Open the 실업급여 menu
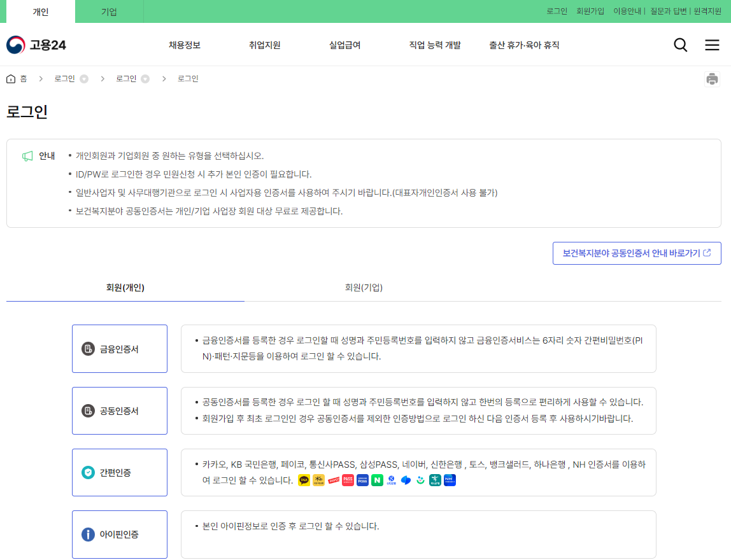731x560 pixels. coord(344,45)
